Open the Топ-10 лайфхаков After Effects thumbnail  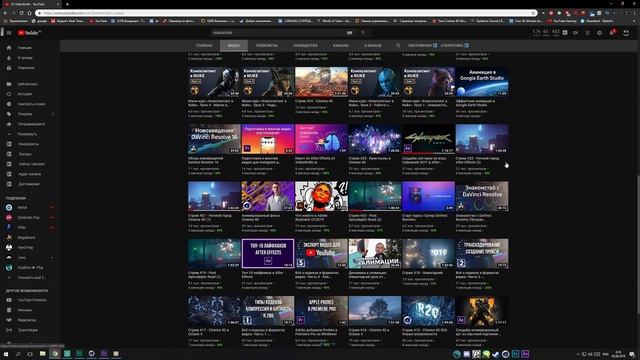click(268, 253)
